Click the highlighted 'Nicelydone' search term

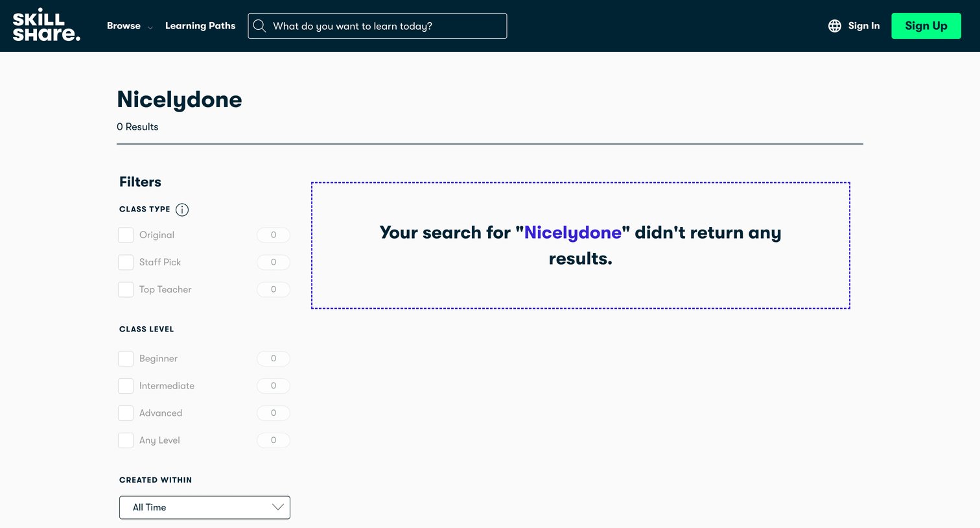click(x=572, y=232)
